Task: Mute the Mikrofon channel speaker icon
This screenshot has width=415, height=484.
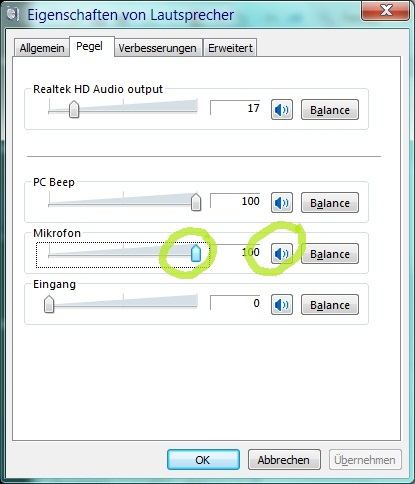Action: click(x=282, y=254)
